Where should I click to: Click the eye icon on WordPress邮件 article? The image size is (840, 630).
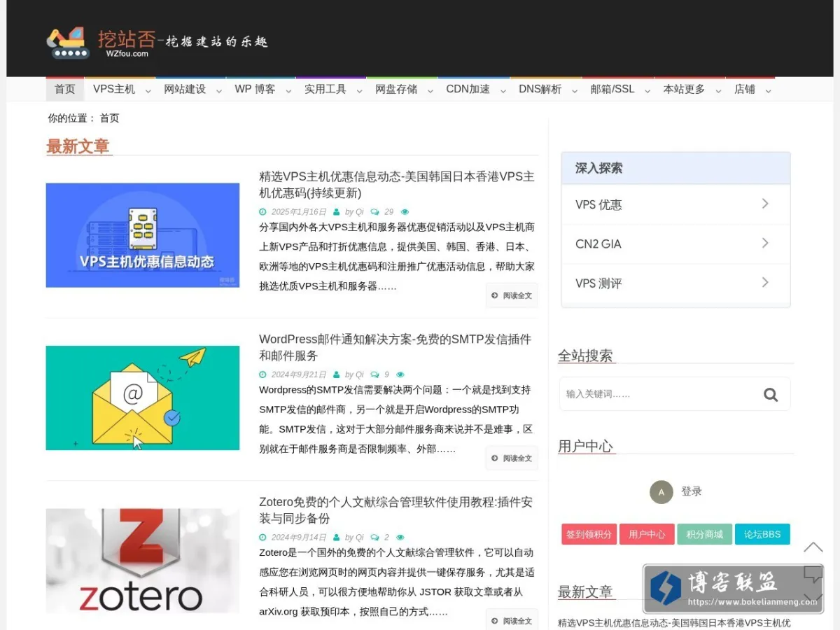(400, 374)
